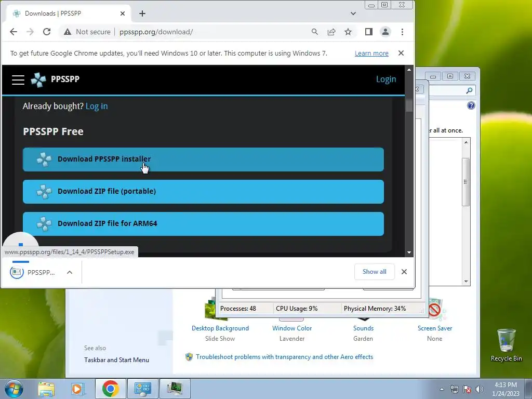Click the Log in link after Already bought
This screenshot has height=399, width=532.
(97, 106)
